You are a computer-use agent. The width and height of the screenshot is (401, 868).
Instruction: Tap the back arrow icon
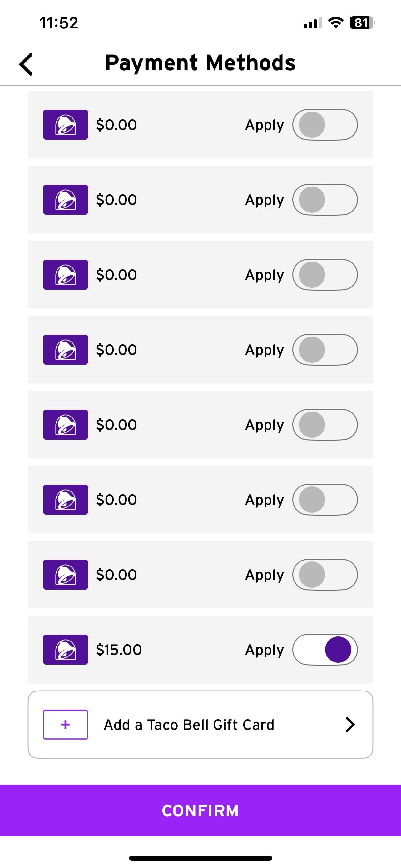point(26,64)
